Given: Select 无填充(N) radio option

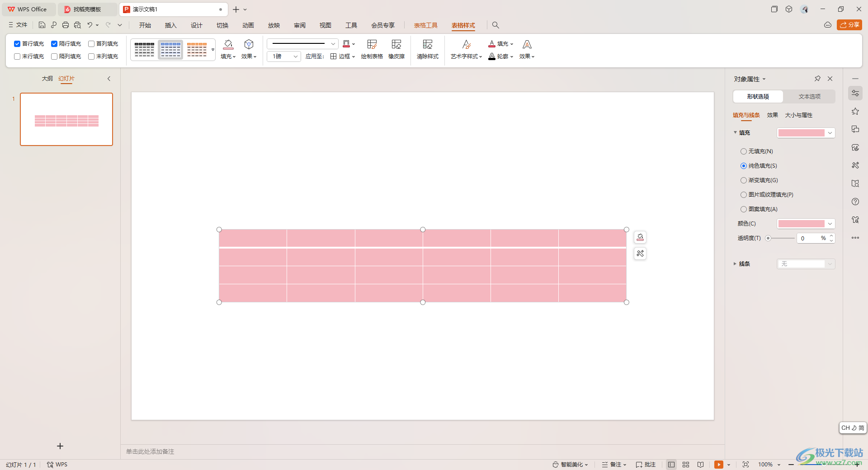Looking at the screenshot, I should tap(744, 151).
